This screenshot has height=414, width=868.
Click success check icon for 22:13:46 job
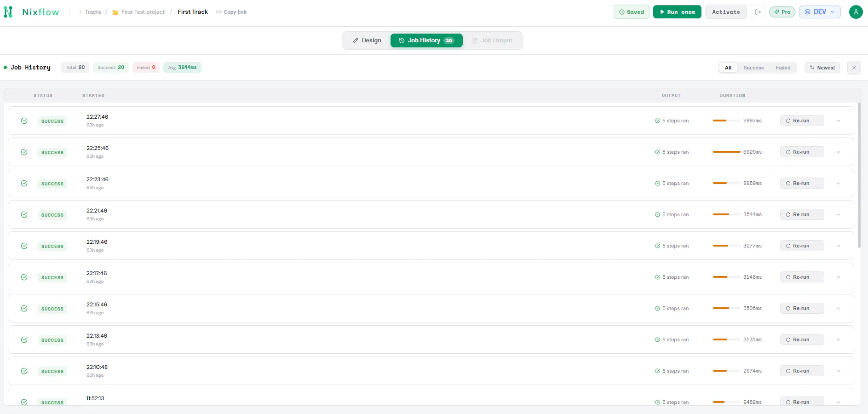pyautogui.click(x=24, y=340)
